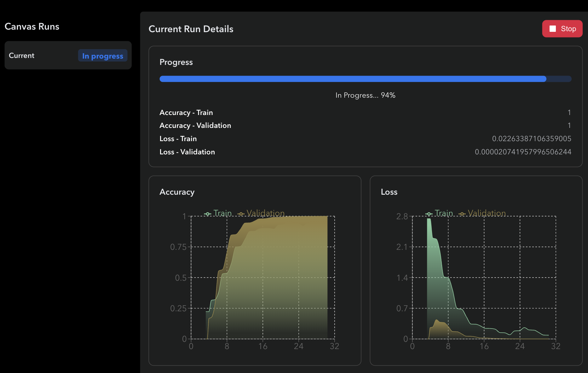Click the Train legend marker in Loss chart
This screenshot has width=588, height=373.
coord(429,213)
